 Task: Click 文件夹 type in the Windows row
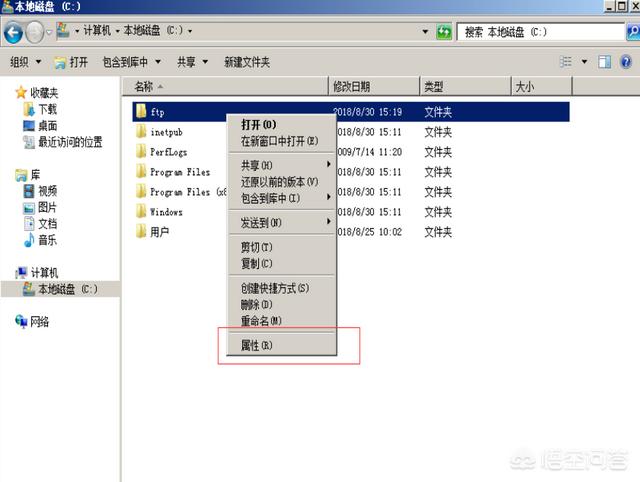pos(438,212)
